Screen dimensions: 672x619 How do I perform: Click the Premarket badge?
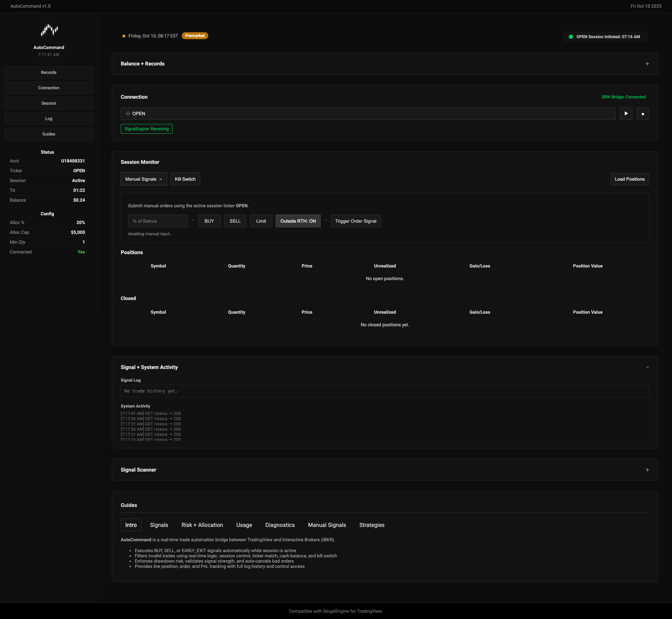tap(195, 36)
